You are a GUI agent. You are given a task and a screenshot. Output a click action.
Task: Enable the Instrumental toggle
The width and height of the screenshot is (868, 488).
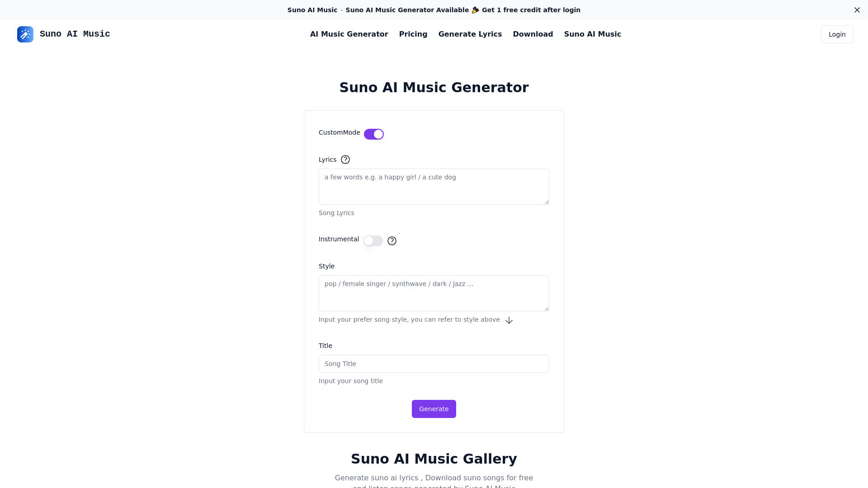[373, 240]
